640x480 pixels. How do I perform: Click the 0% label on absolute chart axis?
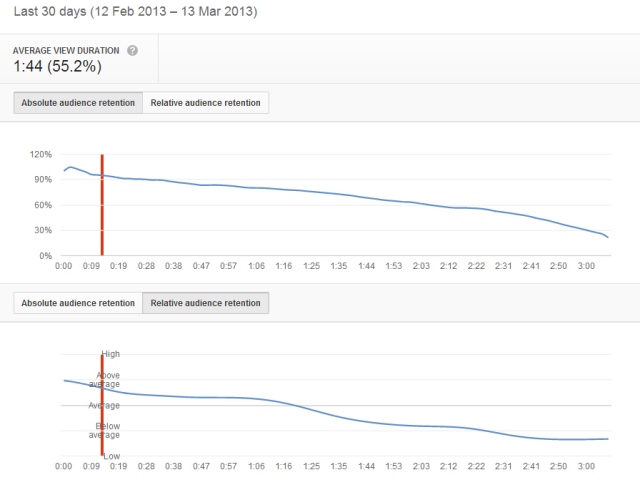46,256
